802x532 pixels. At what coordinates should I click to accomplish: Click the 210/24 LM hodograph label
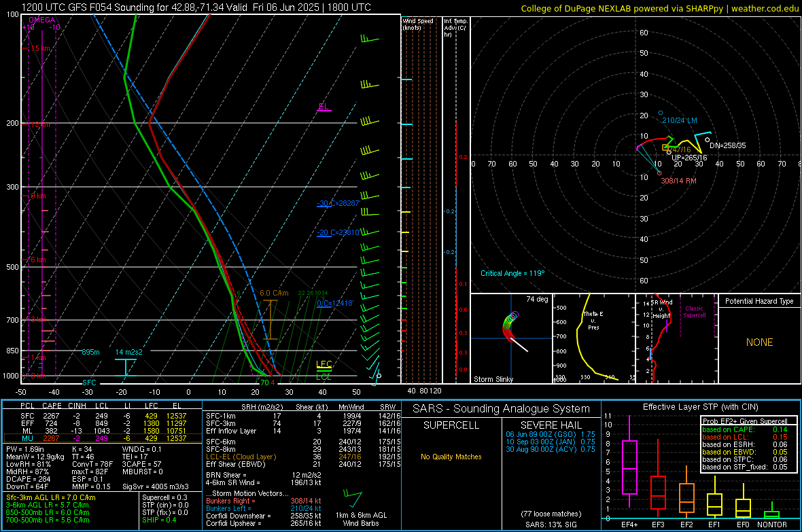[679, 121]
